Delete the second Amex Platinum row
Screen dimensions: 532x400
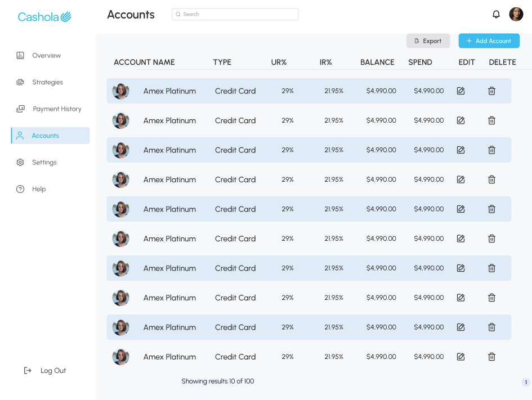tap(491, 120)
